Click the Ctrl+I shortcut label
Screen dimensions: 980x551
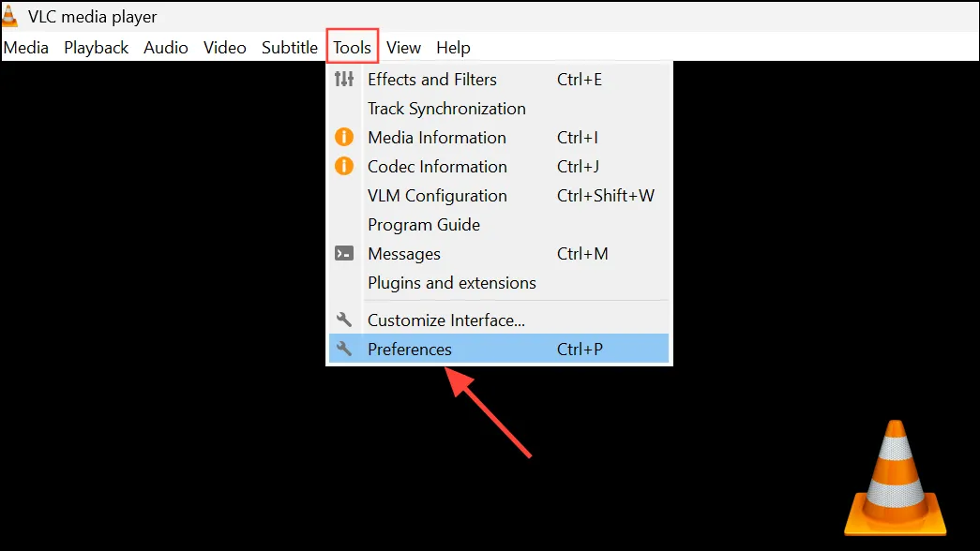click(x=578, y=138)
